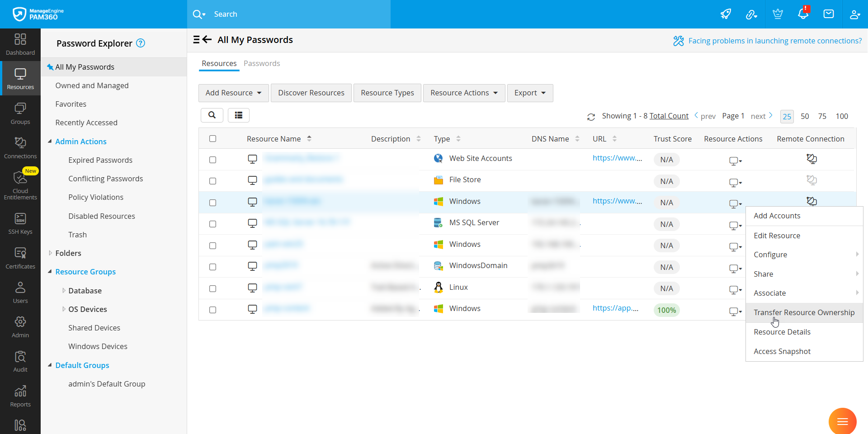
Task: Click the notifications bell icon
Action: [x=803, y=14]
